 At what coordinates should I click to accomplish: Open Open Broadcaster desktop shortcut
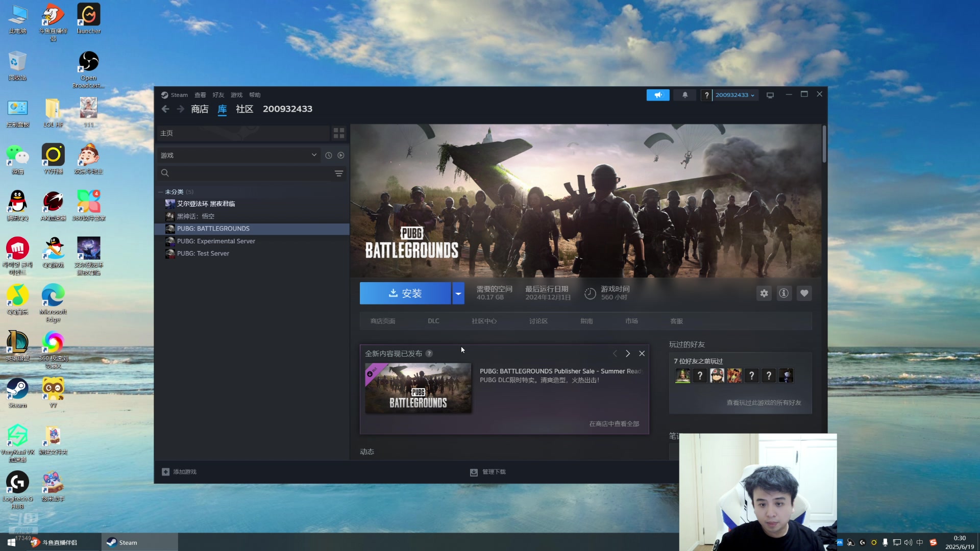click(88, 69)
